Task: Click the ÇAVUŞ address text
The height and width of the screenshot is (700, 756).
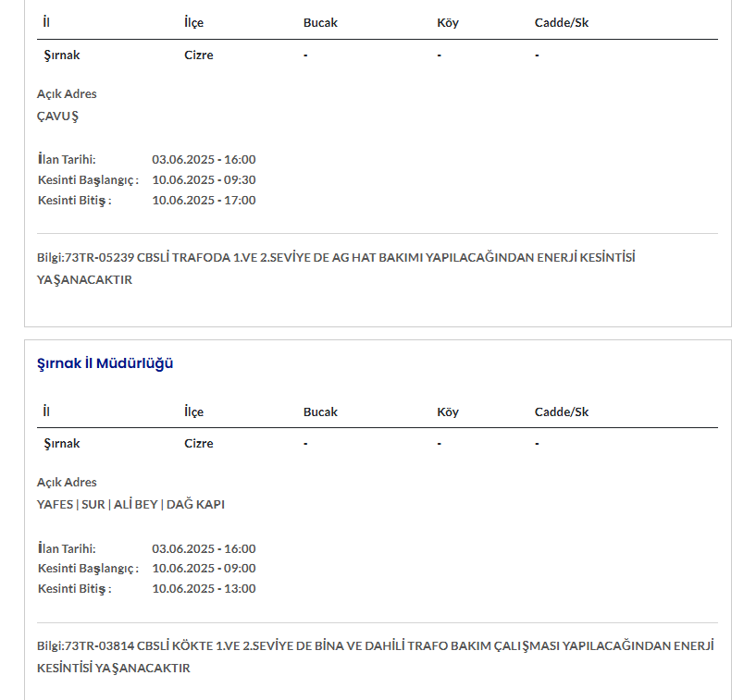Action: (x=57, y=117)
